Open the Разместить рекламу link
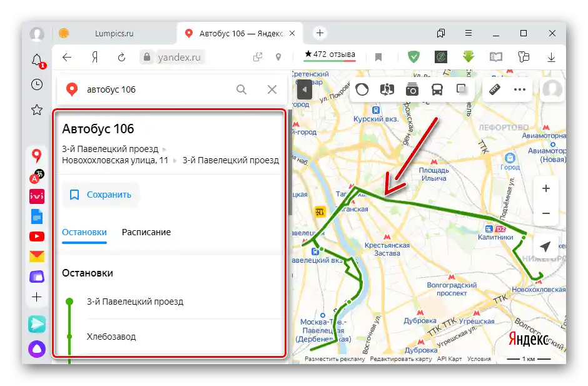The height and width of the screenshot is (386, 588). point(335,359)
